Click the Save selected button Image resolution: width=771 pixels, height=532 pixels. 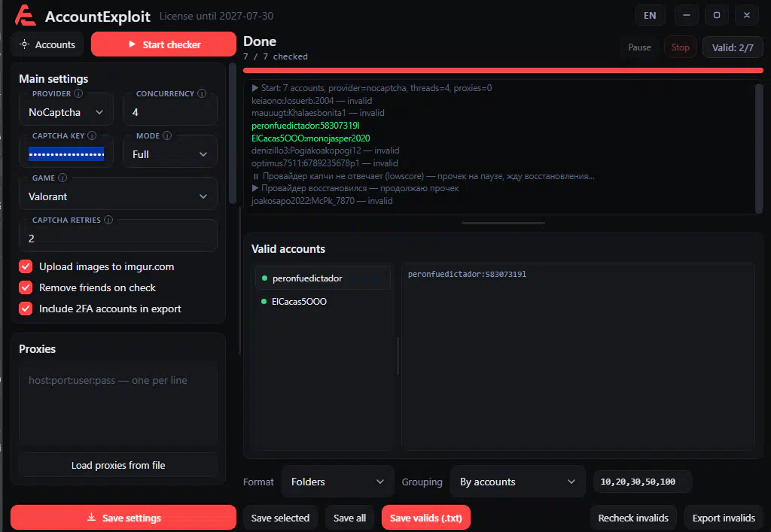tap(280, 518)
